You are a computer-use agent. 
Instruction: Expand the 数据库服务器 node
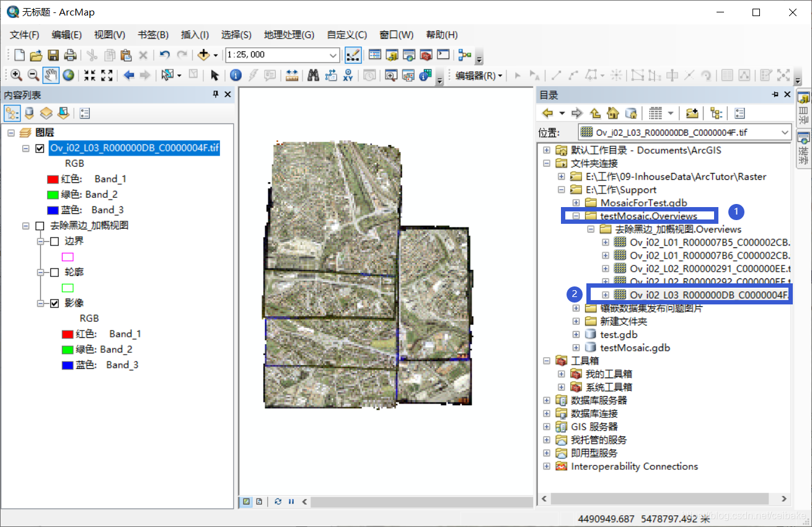click(x=546, y=401)
